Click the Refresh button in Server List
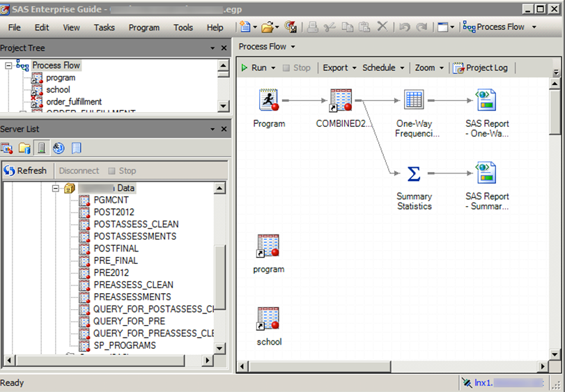The image size is (565, 392). 25,171
